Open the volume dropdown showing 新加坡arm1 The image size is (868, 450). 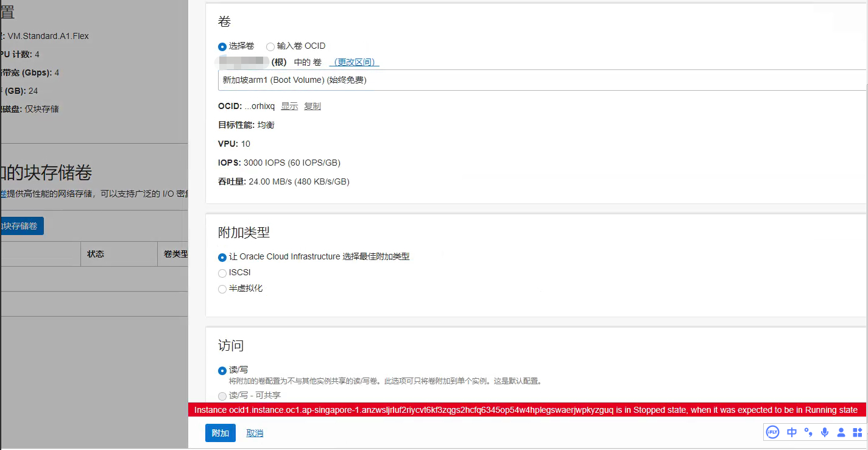[x=542, y=80]
